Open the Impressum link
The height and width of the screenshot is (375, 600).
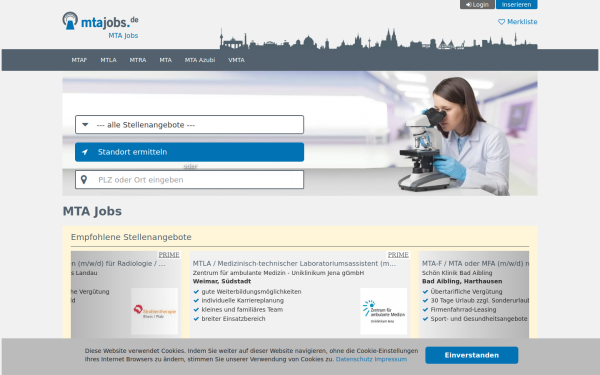(x=391, y=359)
